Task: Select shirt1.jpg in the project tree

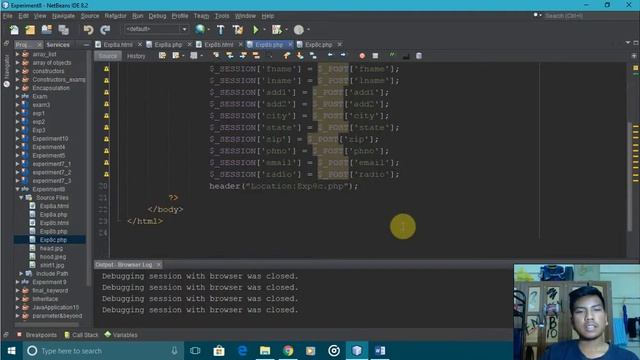Action: [52, 265]
